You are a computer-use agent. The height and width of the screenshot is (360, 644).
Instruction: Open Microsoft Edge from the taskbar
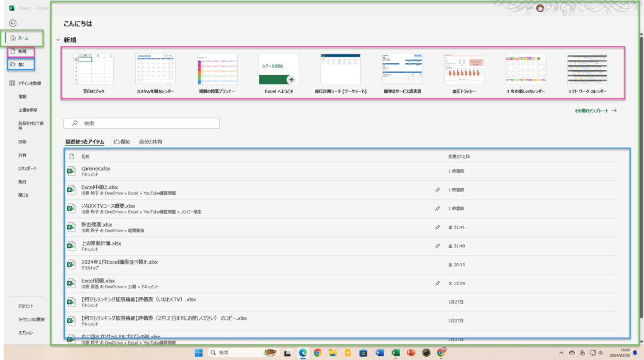click(x=303, y=352)
